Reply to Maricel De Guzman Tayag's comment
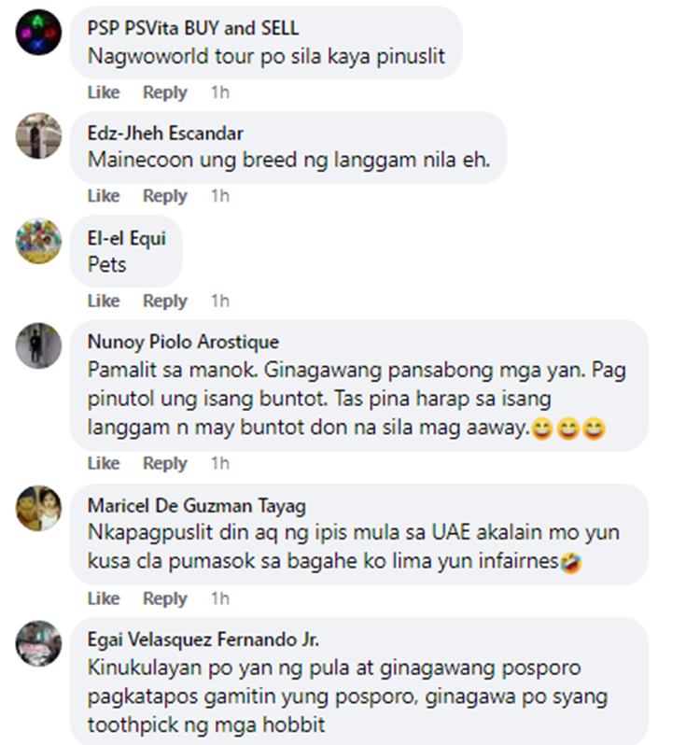 click(x=165, y=598)
